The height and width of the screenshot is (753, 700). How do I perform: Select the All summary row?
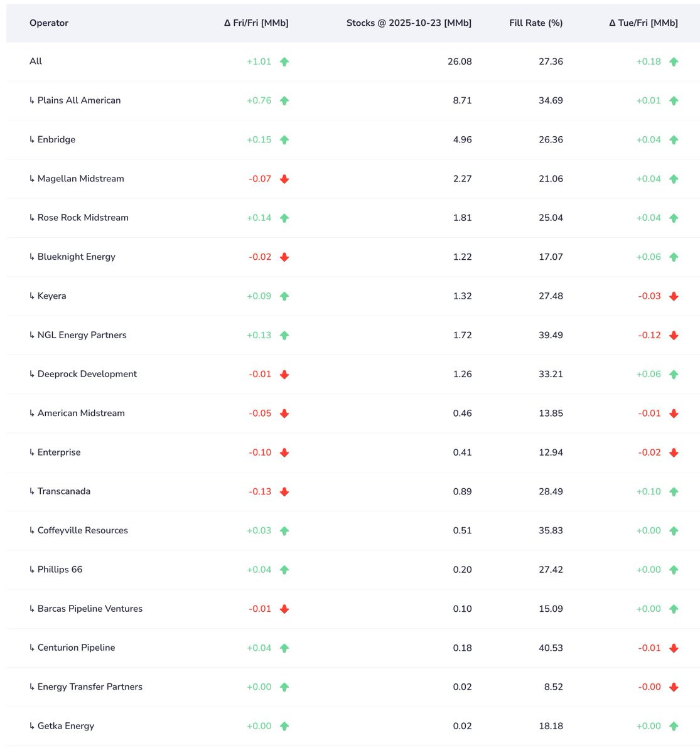click(353, 61)
